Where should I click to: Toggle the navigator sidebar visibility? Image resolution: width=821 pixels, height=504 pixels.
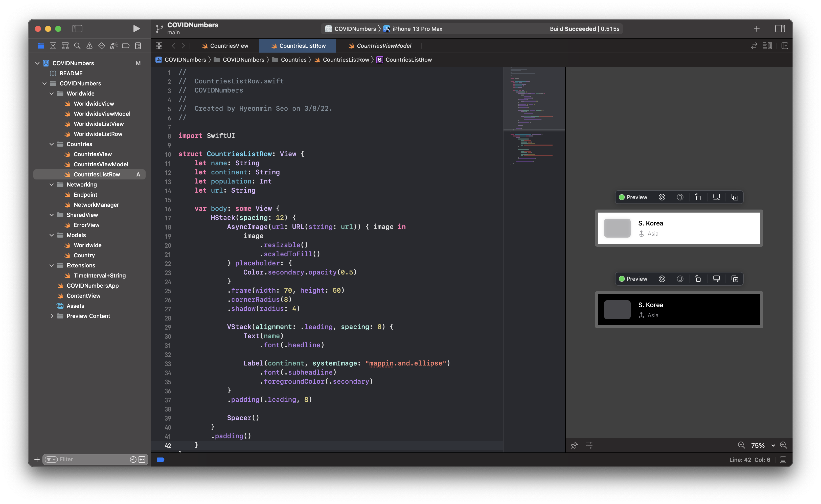tap(77, 29)
